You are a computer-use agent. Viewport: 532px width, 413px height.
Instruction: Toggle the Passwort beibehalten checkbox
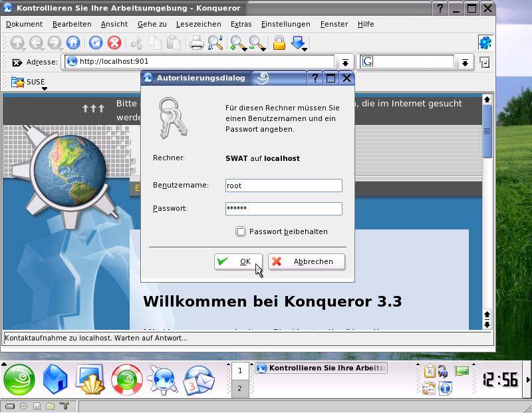click(x=240, y=231)
